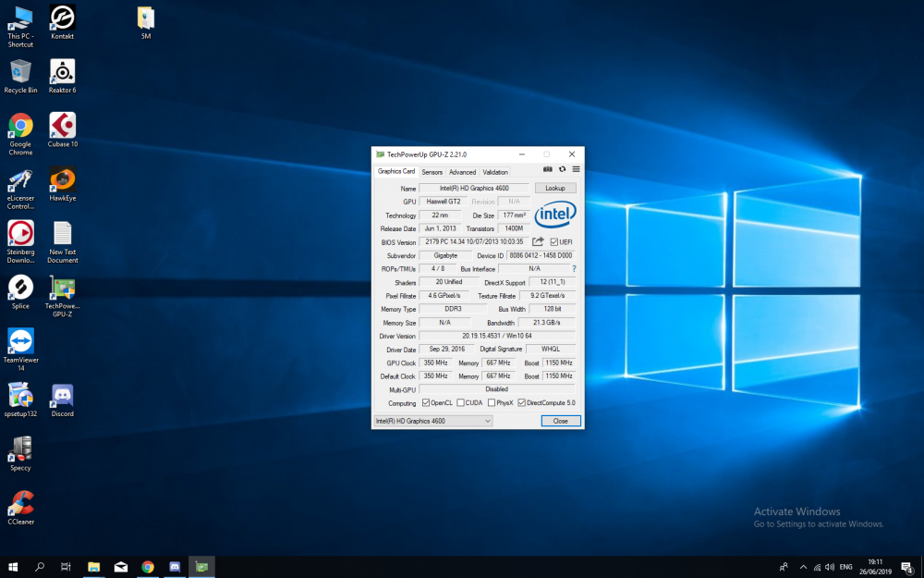The width and height of the screenshot is (924, 578).
Task: Click the Bandwidth value 21.3 GB/s
Action: [546, 323]
